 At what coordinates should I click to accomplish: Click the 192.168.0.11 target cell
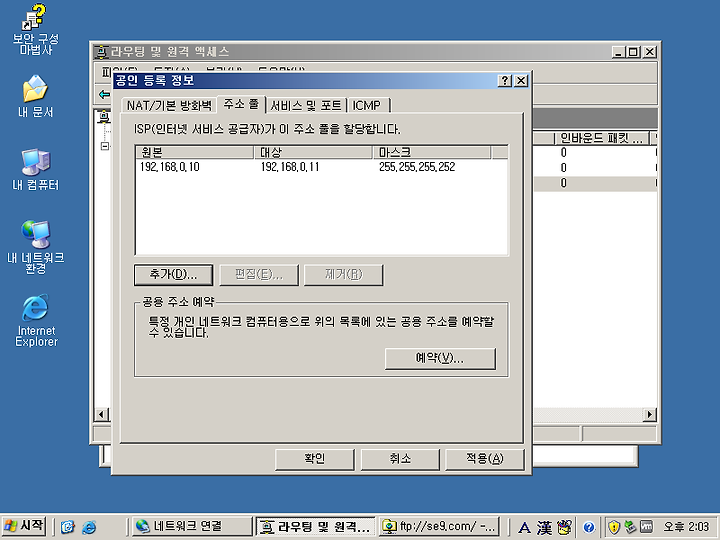(x=290, y=167)
